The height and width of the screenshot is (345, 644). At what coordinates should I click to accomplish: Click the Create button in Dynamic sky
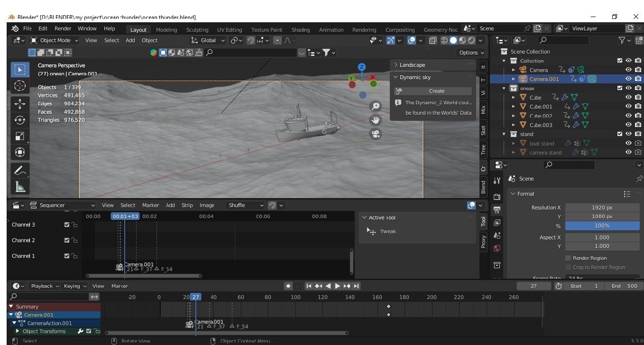(x=433, y=91)
